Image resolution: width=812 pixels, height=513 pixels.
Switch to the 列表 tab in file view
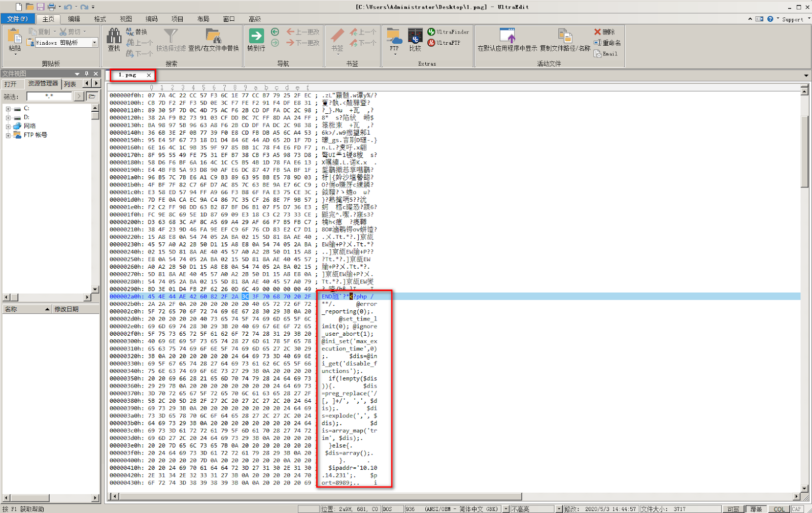coord(71,84)
